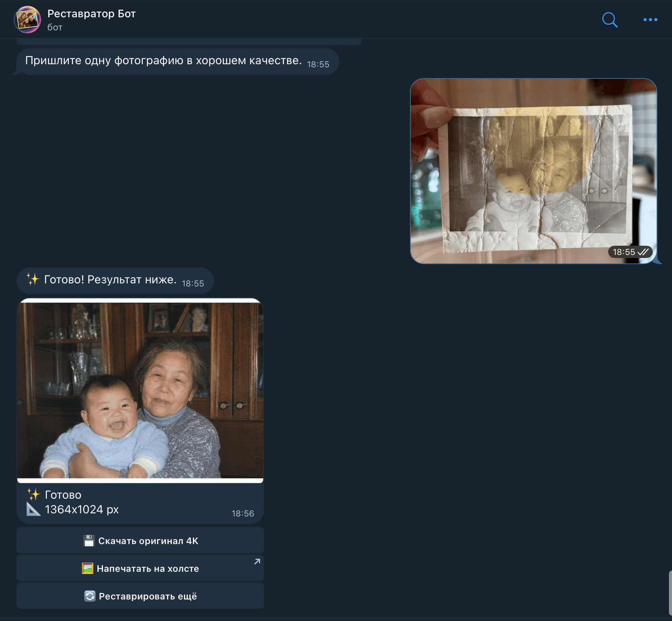The height and width of the screenshot is (621, 672).
Task: Open search in the chat header
Action: pos(610,20)
